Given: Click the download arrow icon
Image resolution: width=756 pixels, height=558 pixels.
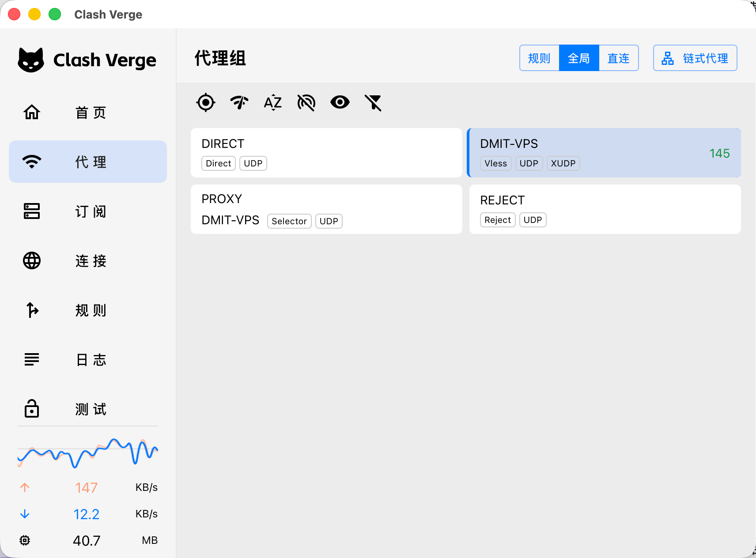Looking at the screenshot, I should point(25,514).
